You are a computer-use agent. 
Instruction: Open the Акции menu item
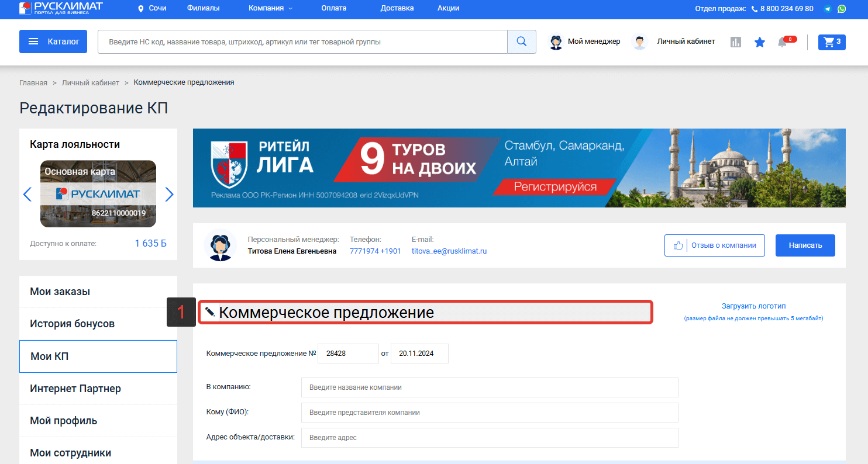coord(448,8)
